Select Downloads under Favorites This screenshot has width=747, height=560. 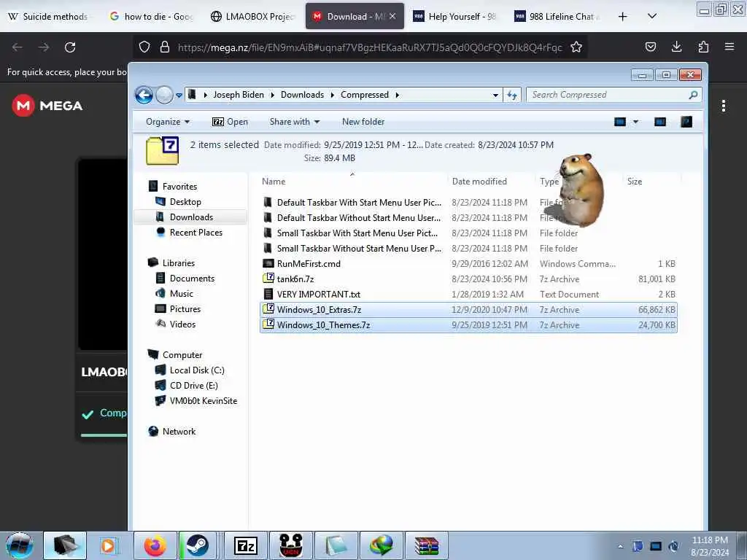click(x=192, y=217)
